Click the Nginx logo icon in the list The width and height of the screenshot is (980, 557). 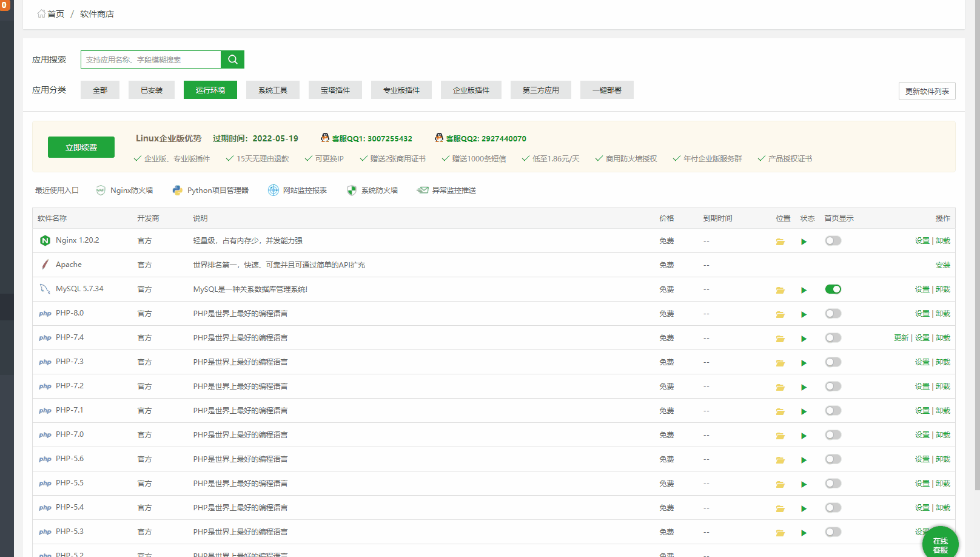click(45, 240)
